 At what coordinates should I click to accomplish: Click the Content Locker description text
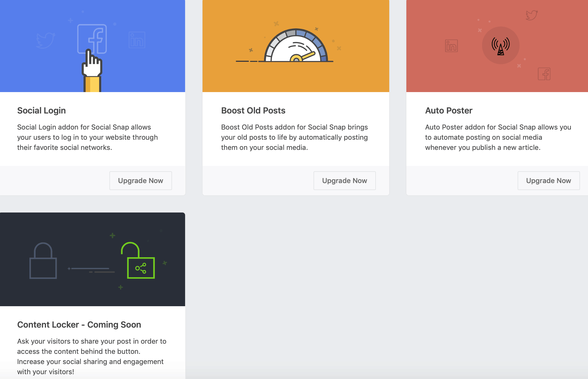(91, 356)
